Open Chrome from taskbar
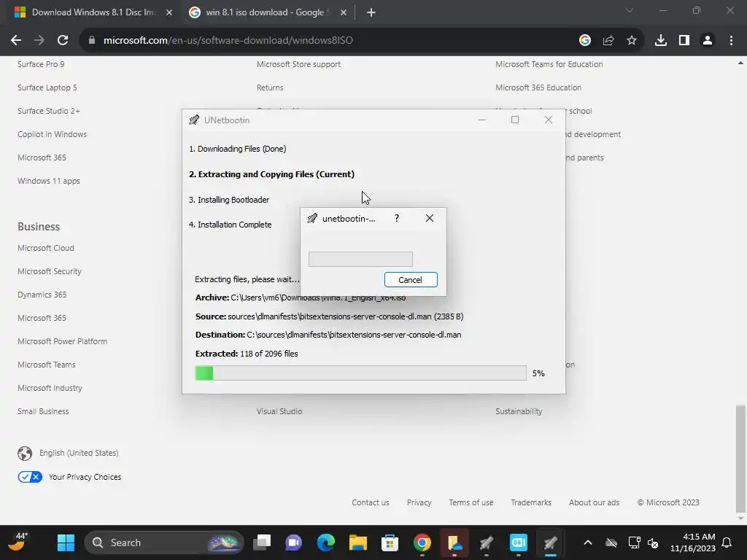Viewport: 747px width, 560px height. 422,542
